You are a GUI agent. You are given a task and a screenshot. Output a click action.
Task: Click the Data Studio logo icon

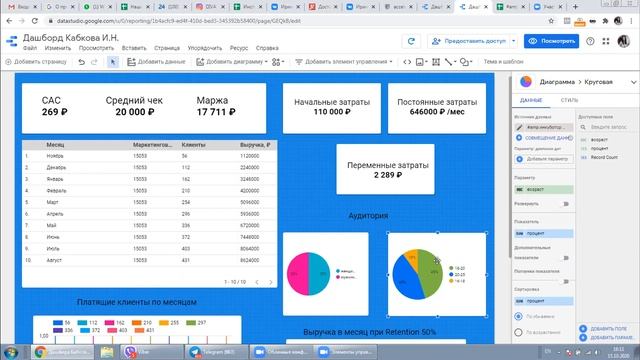click(12, 41)
